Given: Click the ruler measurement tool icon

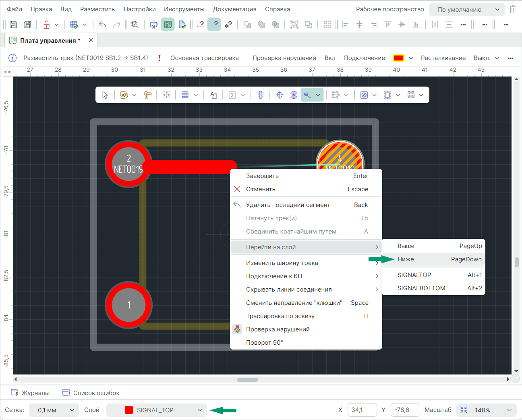Looking at the screenshot, I should 147,95.
